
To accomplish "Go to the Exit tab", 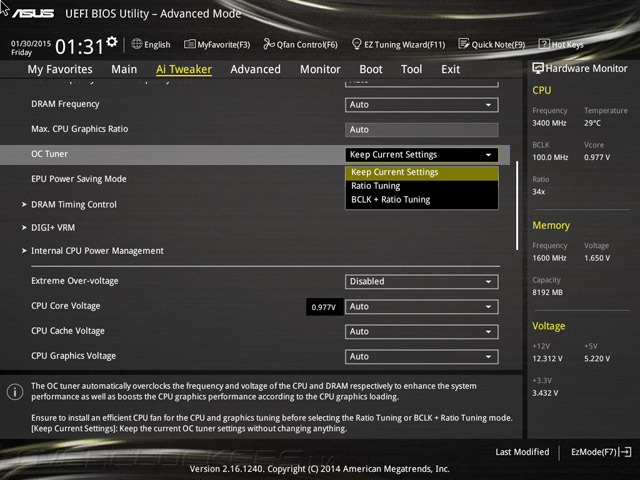I will tap(451, 69).
